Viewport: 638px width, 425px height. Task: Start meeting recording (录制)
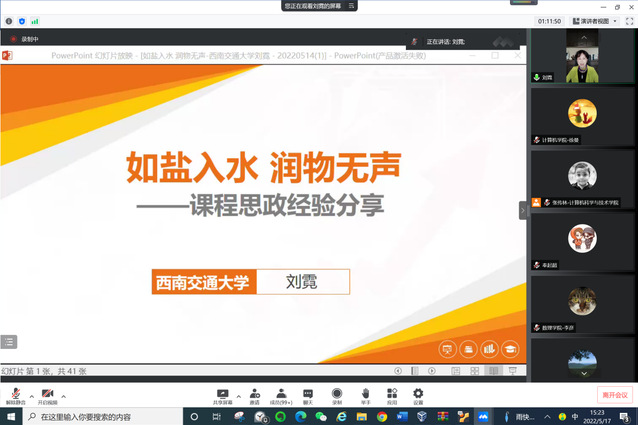pyautogui.click(x=337, y=393)
